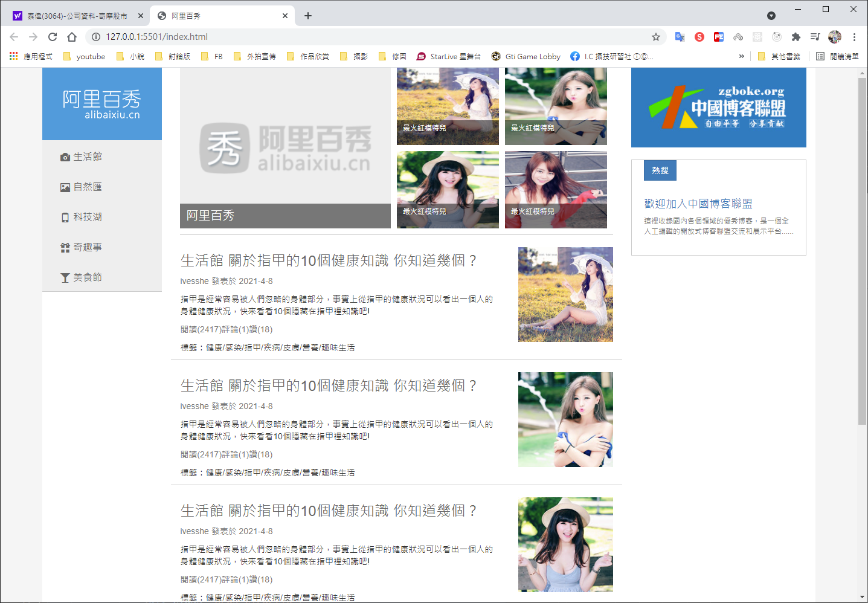Open a new tab with plus button
868x603 pixels.
click(x=308, y=16)
